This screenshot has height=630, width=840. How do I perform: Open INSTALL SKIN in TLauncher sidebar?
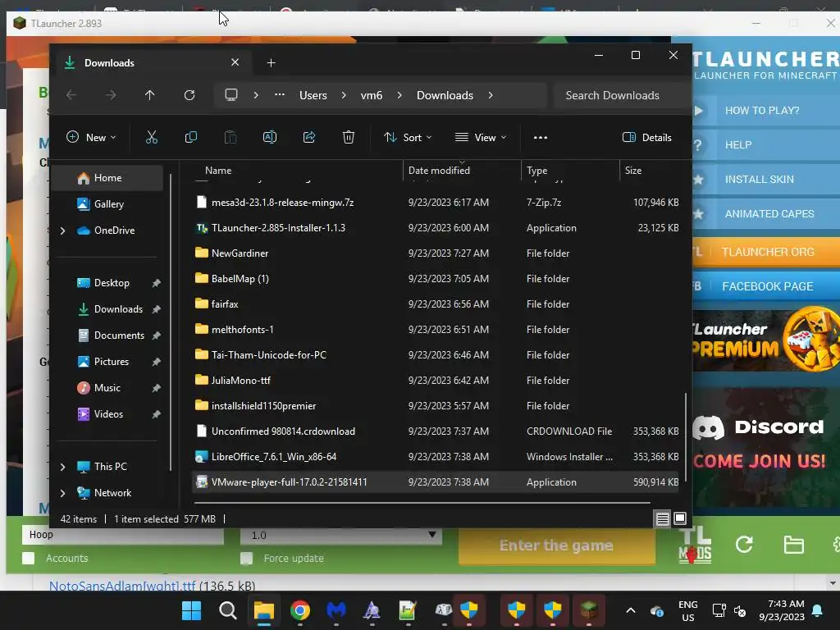pos(766,180)
